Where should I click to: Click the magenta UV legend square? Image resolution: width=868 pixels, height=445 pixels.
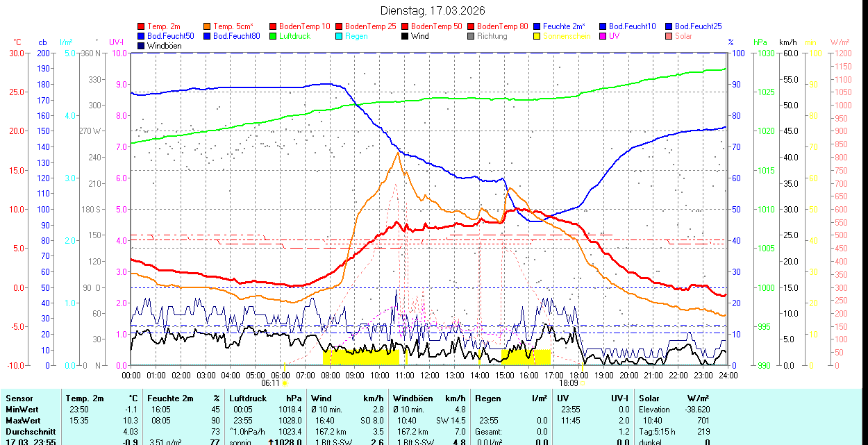[x=603, y=36]
